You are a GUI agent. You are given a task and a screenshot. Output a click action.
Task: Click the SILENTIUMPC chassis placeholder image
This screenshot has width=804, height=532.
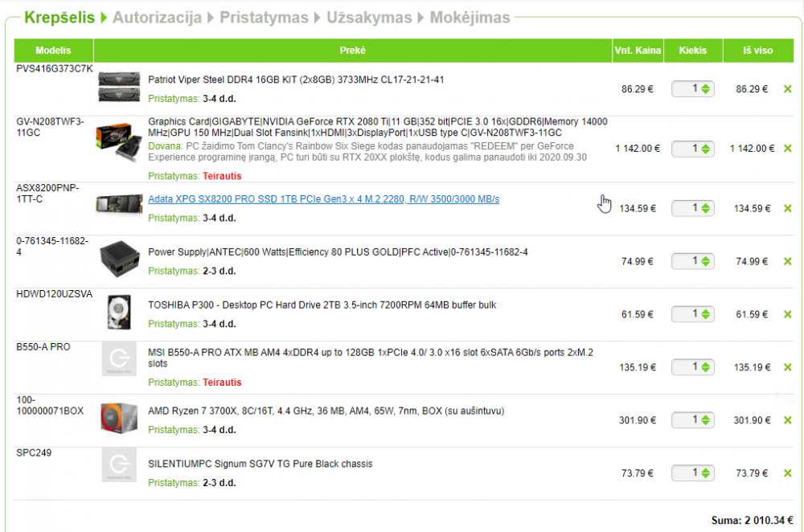point(119,464)
